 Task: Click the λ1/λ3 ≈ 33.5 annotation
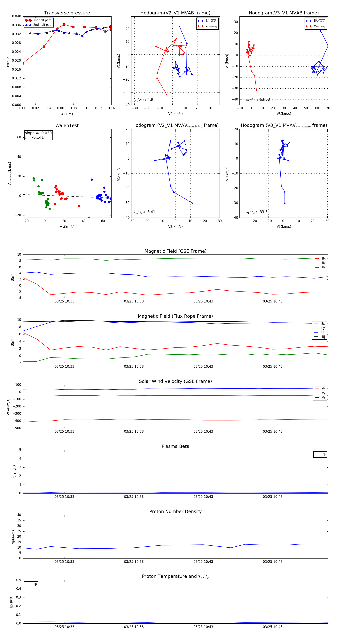pos(257,212)
